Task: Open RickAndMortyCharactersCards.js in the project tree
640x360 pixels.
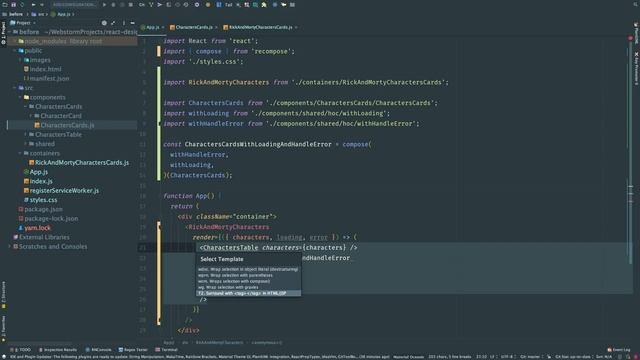Action: coord(79,162)
